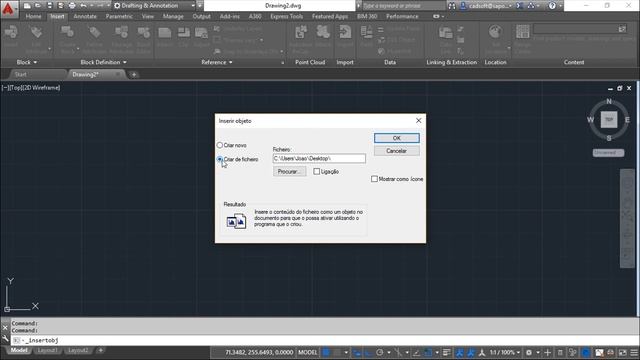This screenshot has height=360, width=640.
Task: Add a new layout with the plus button
Action: click(x=100, y=350)
